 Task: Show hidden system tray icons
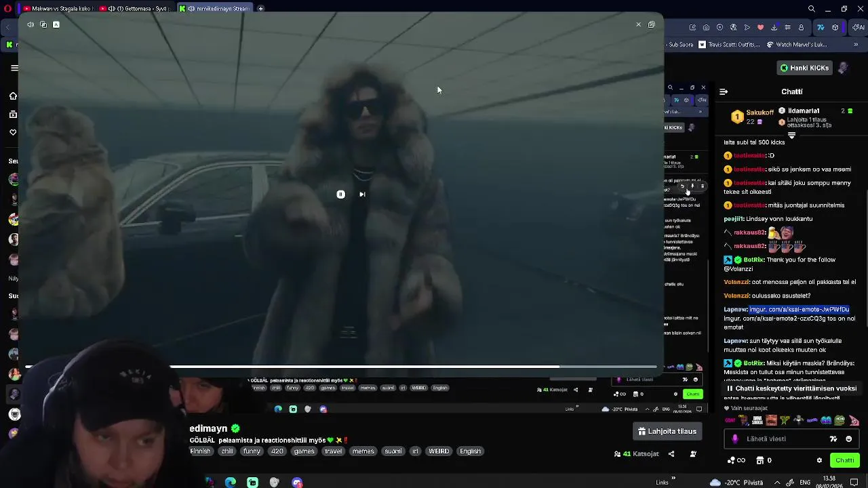coord(777,483)
